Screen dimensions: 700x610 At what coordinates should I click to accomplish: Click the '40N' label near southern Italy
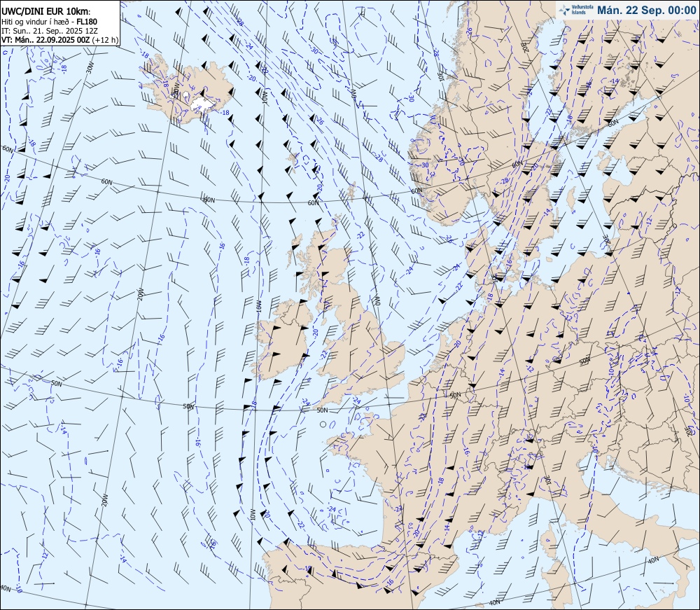point(653,560)
